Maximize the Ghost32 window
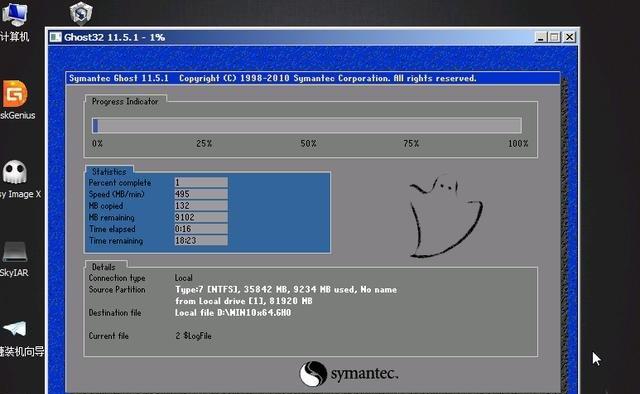 [554, 37]
